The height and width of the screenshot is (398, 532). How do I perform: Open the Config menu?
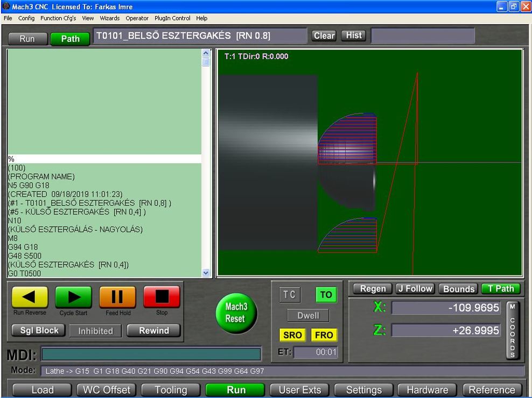(x=26, y=18)
